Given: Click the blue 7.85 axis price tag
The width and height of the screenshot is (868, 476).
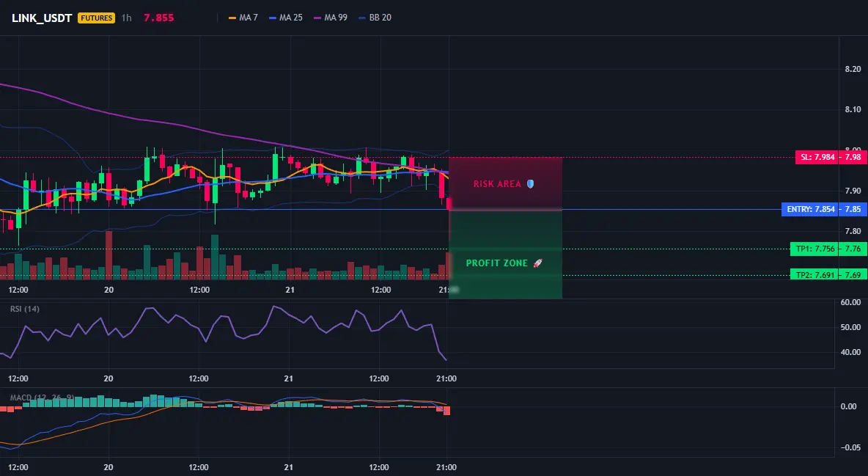Looking at the screenshot, I should (853, 210).
